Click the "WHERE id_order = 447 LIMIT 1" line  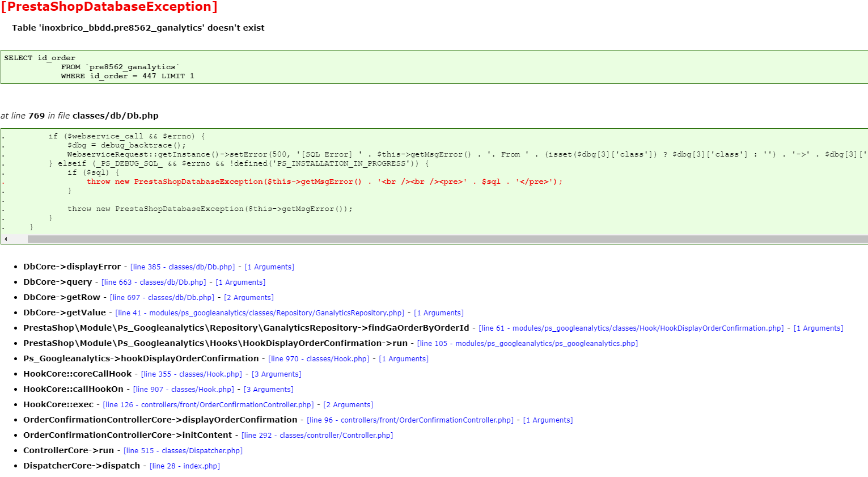click(128, 76)
